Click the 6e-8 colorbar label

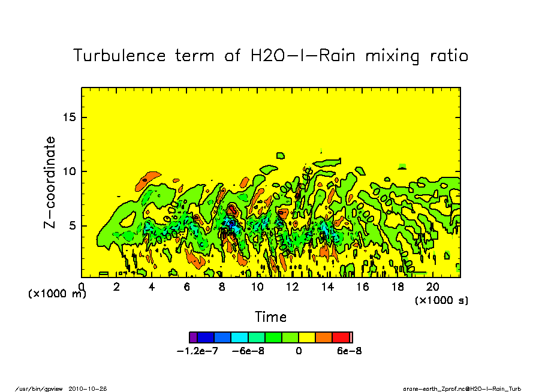[x=350, y=351]
